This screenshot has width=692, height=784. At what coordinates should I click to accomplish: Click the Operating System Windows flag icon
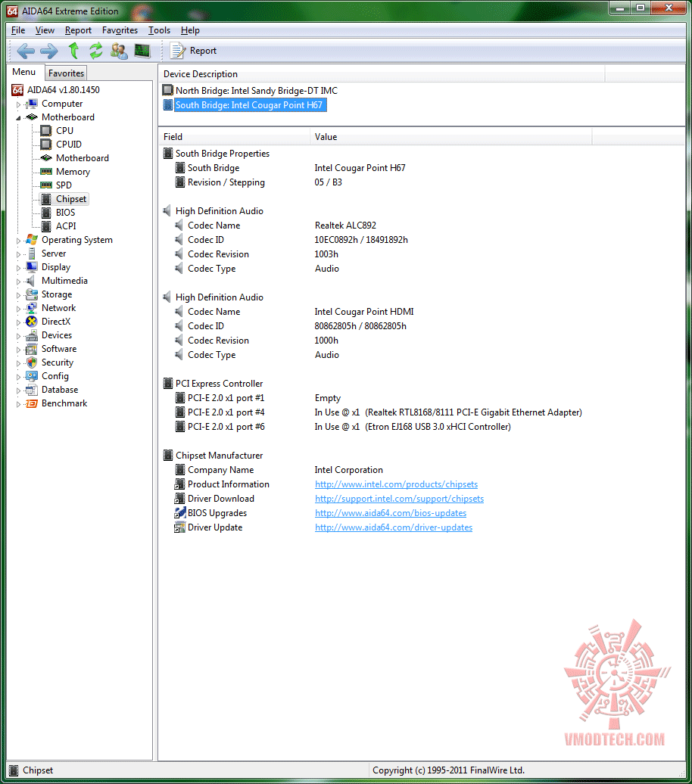tap(32, 239)
